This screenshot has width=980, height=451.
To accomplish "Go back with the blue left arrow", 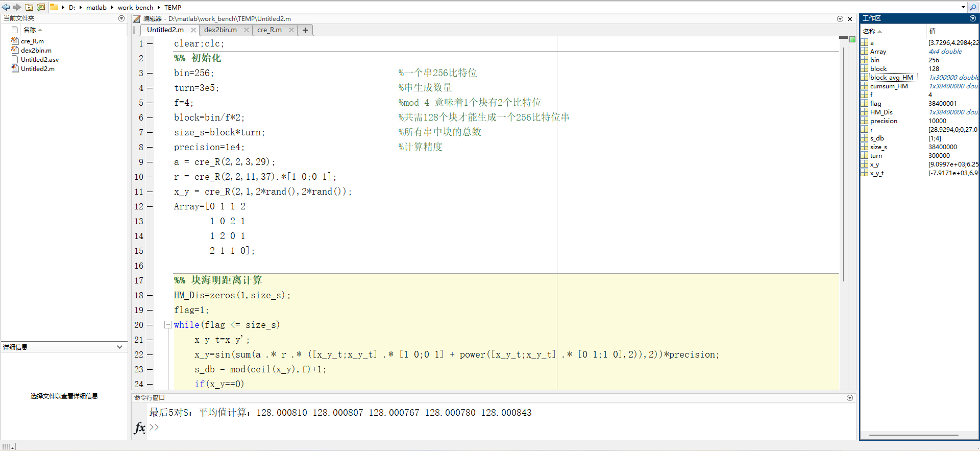I will tap(6, 7).
